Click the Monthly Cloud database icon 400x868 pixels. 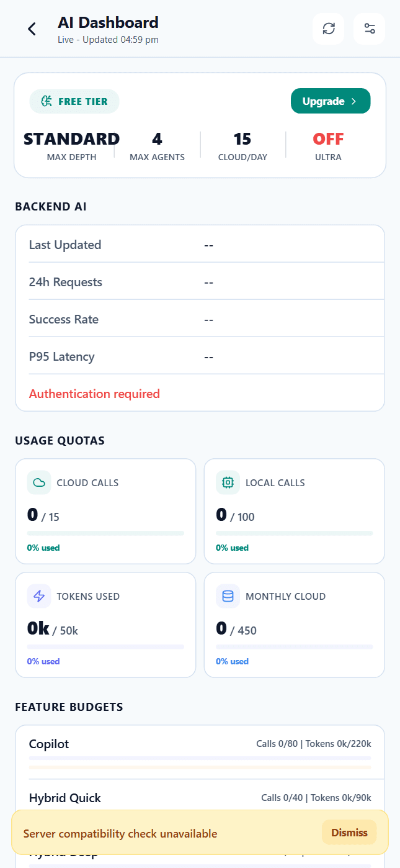228,596
